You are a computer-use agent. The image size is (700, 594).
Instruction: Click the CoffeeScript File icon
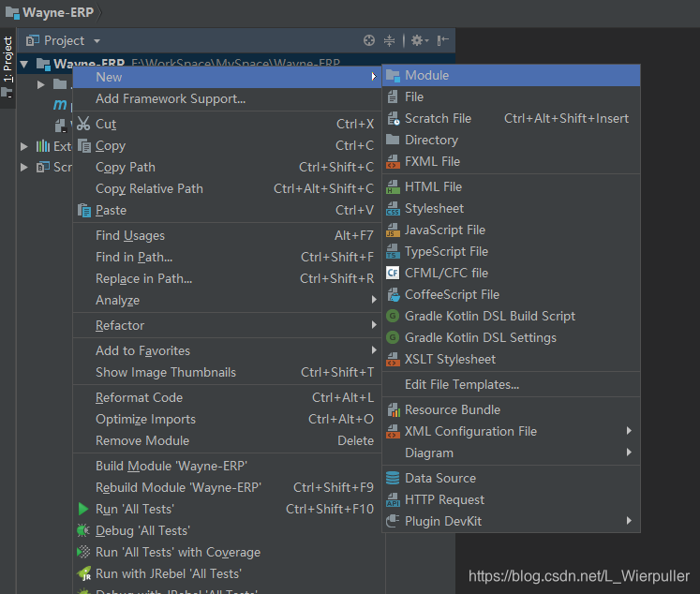[x=393, y=294]
